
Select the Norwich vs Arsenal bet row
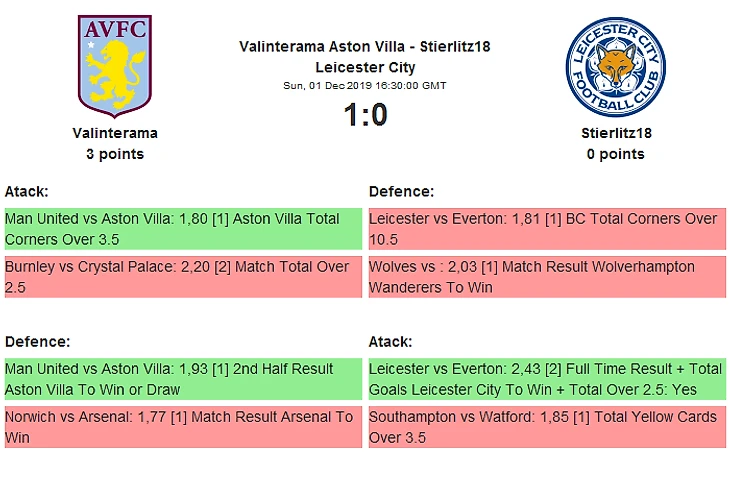click(183, 427)
